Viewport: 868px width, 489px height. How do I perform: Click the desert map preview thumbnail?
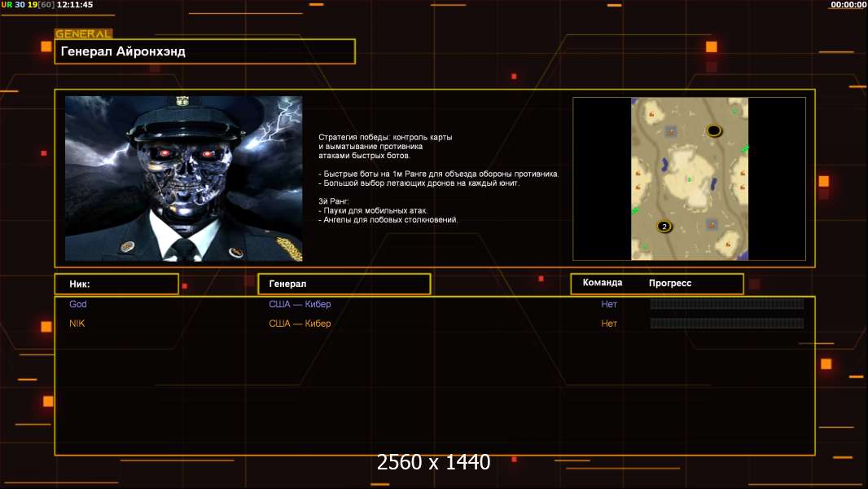tap(689, 178)
